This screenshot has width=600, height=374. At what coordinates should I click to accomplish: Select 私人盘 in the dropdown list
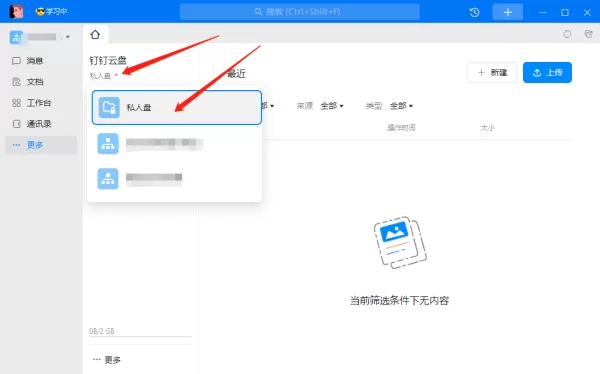coord(177,108)
